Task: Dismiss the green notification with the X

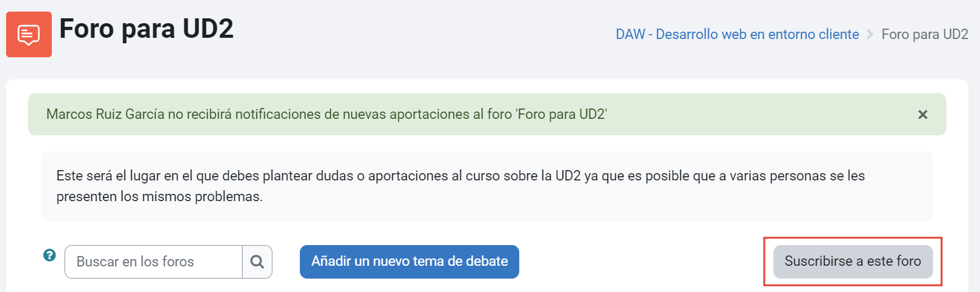Action: click(x=923, y=115)
